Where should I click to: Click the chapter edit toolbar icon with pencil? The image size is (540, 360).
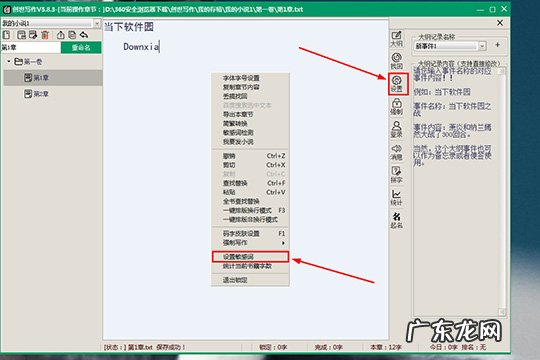pos(33,34)
